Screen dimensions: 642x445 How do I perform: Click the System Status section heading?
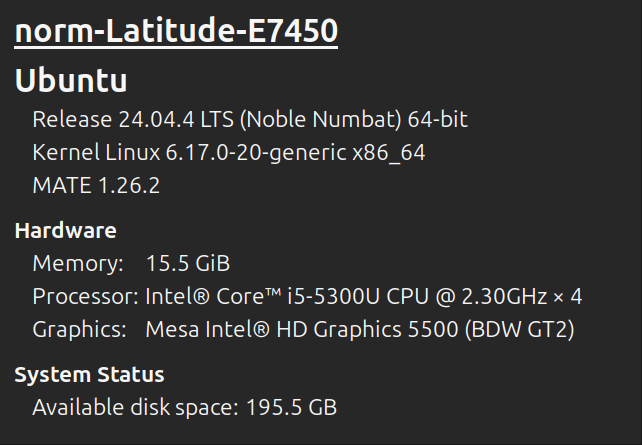[x=89, y=375]
